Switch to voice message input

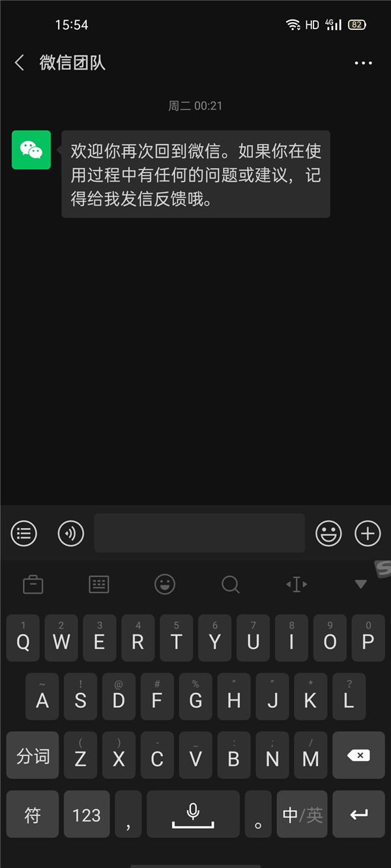pyautogui.click(x=71, y=533)
